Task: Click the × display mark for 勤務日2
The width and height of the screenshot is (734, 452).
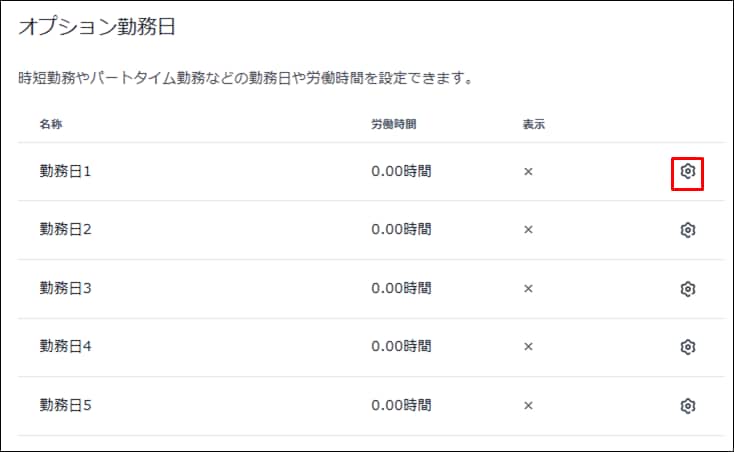Action: coord(528,230)
